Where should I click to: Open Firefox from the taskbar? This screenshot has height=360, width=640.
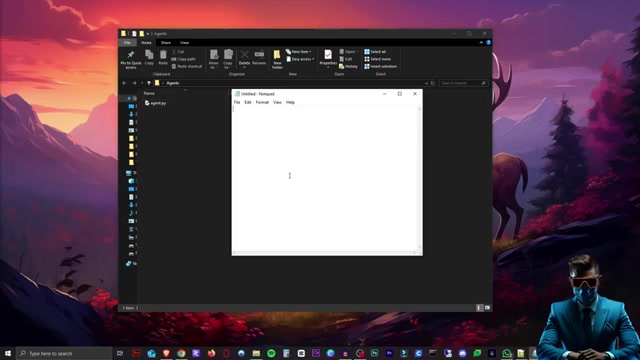[x=211, y=353]
